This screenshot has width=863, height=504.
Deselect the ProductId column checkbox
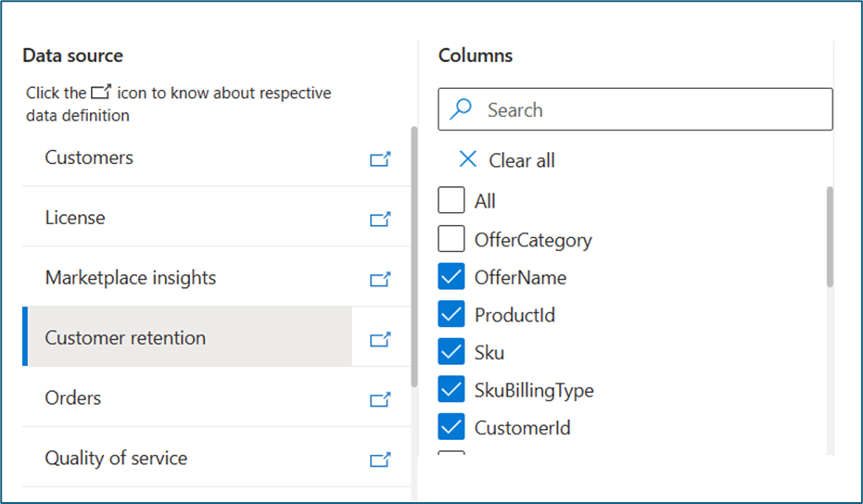[451, 315]
